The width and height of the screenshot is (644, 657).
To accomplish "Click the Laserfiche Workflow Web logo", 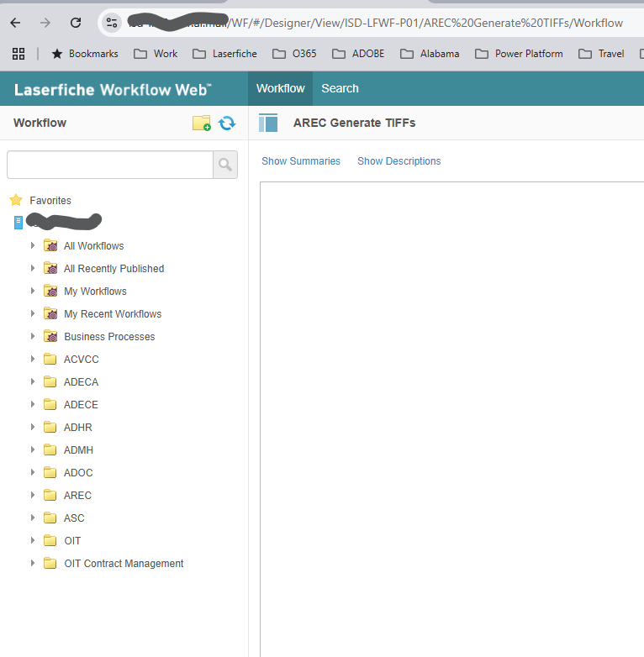I will pos(113,90).
